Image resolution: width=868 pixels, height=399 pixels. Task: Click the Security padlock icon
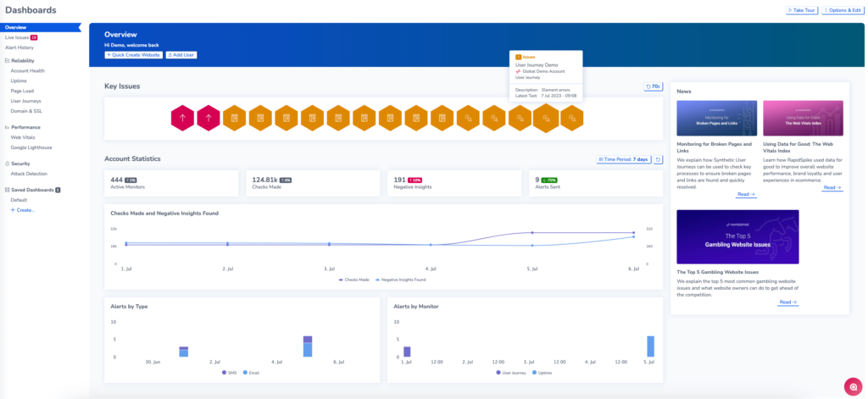[x=7, y=163]
